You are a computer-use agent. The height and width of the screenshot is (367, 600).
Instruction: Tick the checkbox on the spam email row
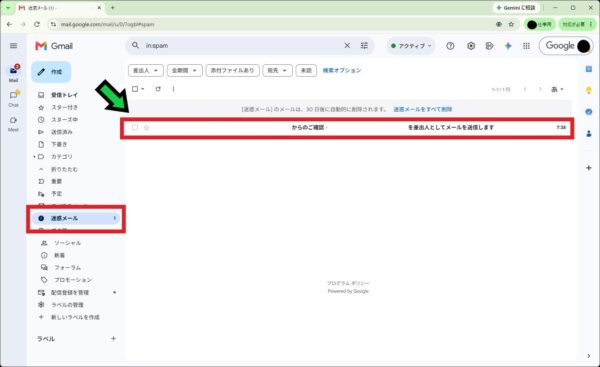click(135, 127)
